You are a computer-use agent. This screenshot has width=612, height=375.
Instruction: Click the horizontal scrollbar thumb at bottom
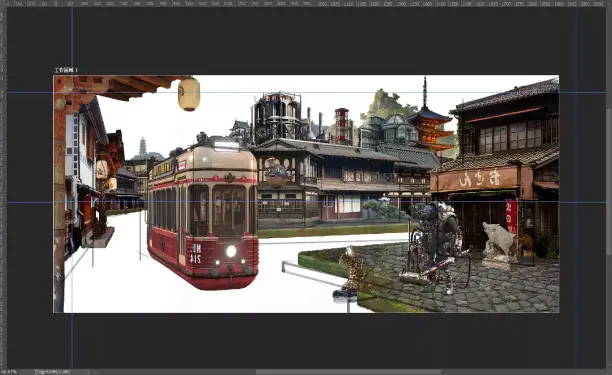[349, 372]
